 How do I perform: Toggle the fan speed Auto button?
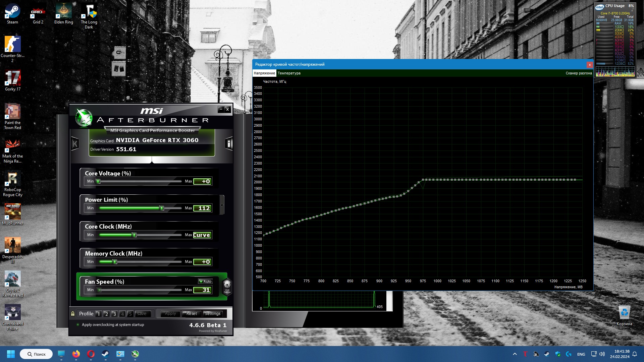205,282
